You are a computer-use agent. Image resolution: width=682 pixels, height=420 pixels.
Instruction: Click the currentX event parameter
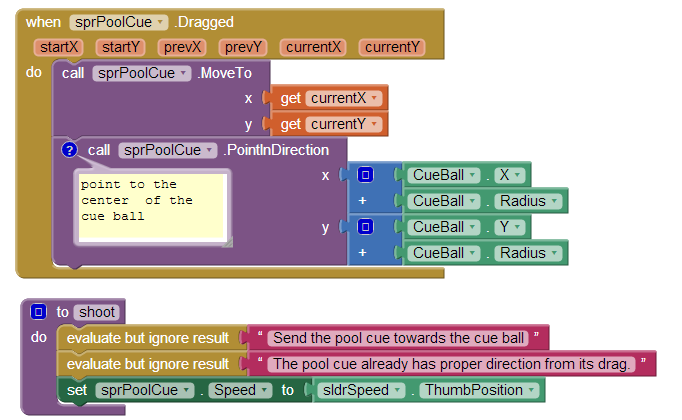coord(313,47)
